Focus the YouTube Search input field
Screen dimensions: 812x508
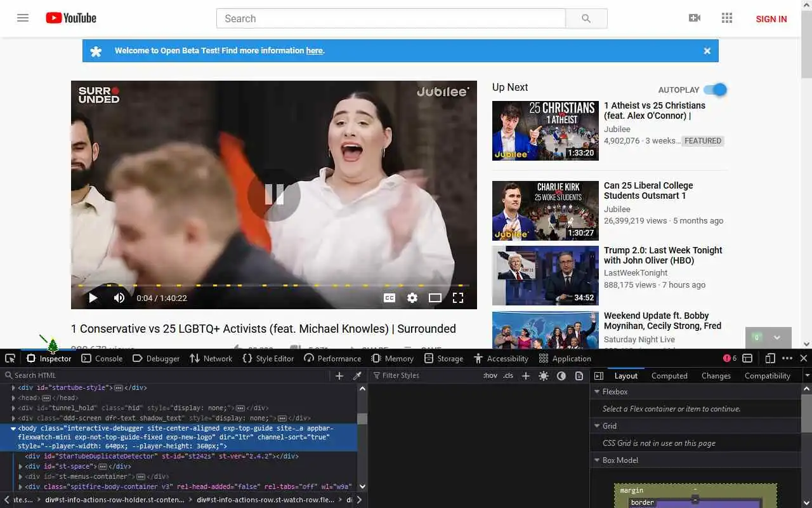[391, 18]
